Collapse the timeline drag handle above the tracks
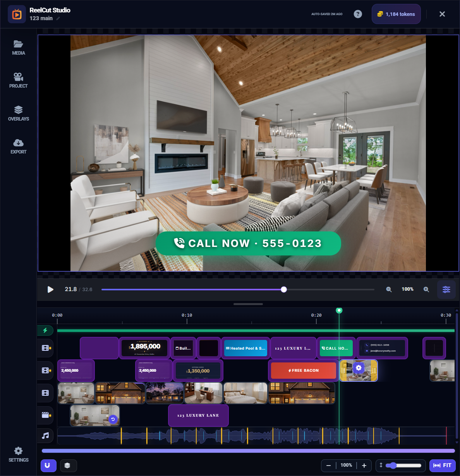Image resolution: width=460 pixels, height=476 pixels. [248, 304]
